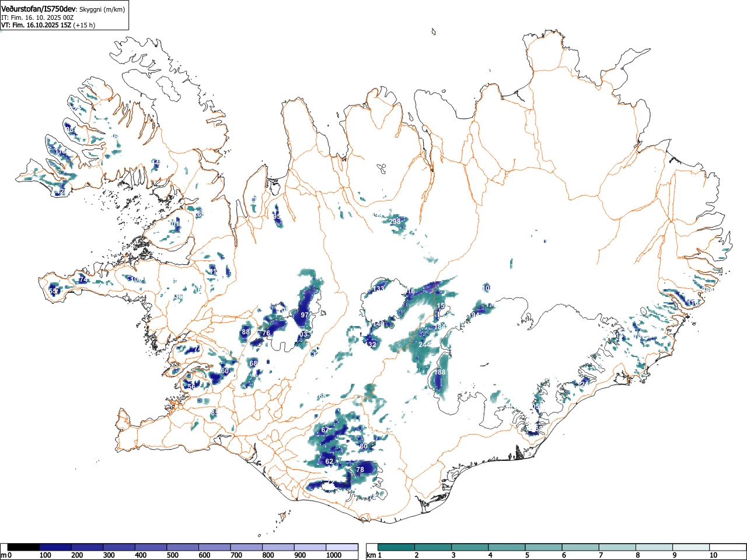This screenshot has height=560, width=747.
Task: Click the '74' visibility value on Snæfellsnes
Action: click(83, 280)
